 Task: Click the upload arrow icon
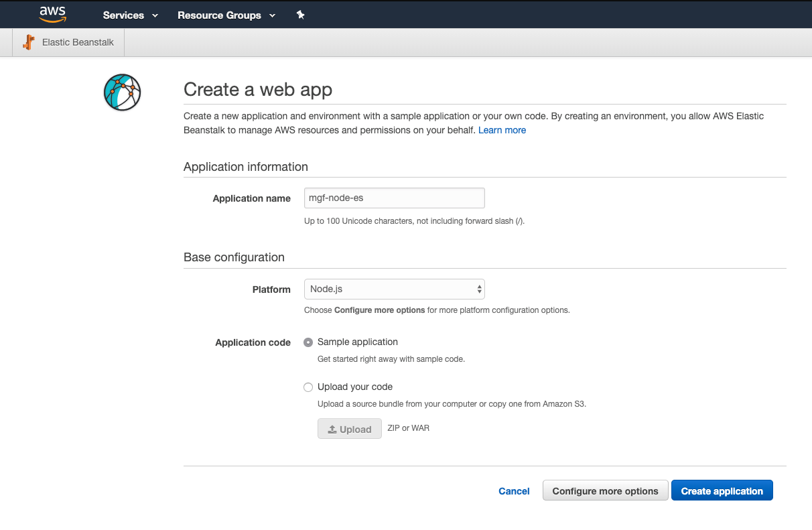tap(331, 429)
